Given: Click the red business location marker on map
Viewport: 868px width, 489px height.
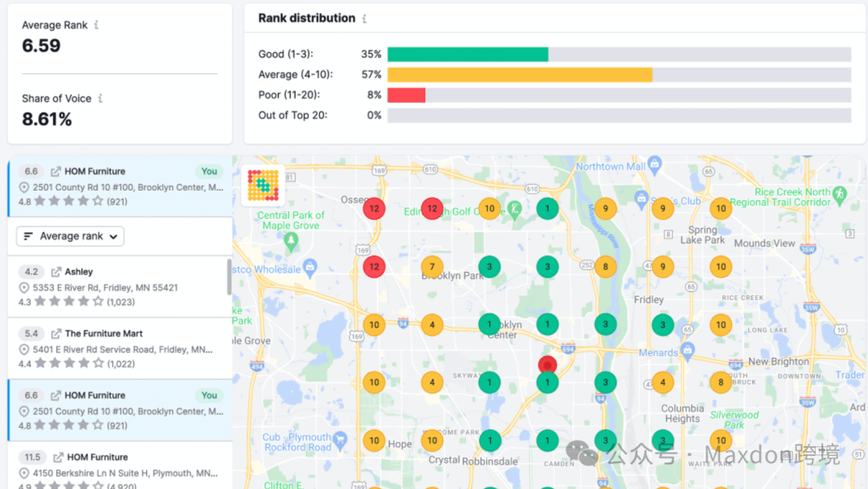Looking at the screenshot, I should coord(547,365).
